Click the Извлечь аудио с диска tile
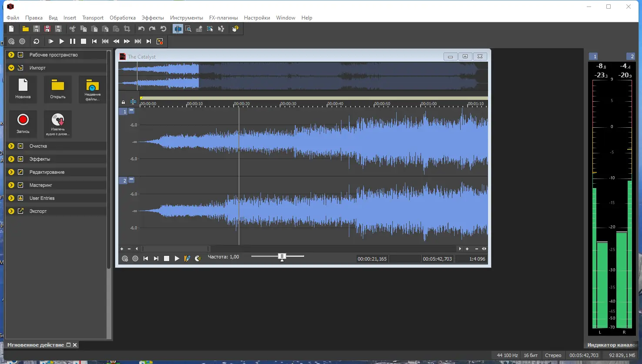The image size is (642, 364). (58, 124)
